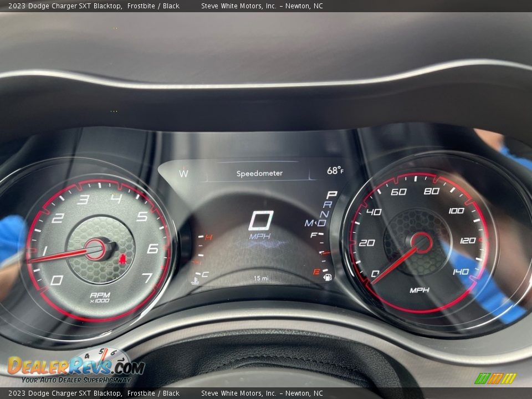Tap the 'F' full mark on the fuel gauge

coord(314,235)
